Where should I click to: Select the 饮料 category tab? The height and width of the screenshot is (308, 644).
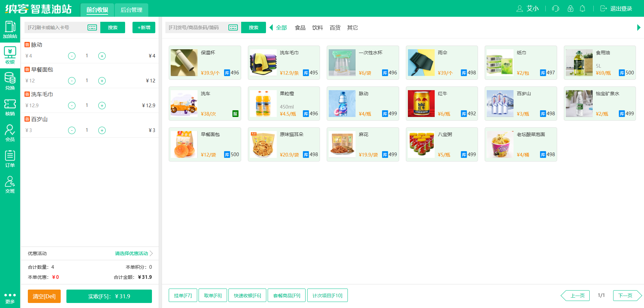coord(317,27)
